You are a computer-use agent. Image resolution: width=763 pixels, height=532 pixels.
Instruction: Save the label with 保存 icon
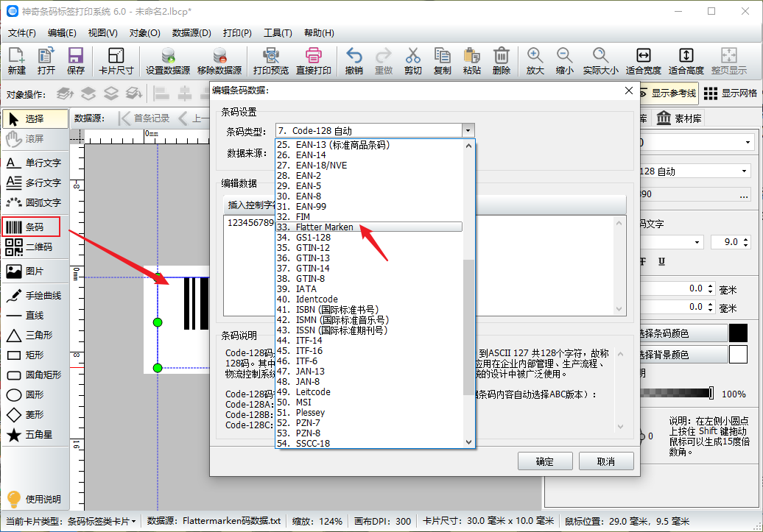[76, 61]
